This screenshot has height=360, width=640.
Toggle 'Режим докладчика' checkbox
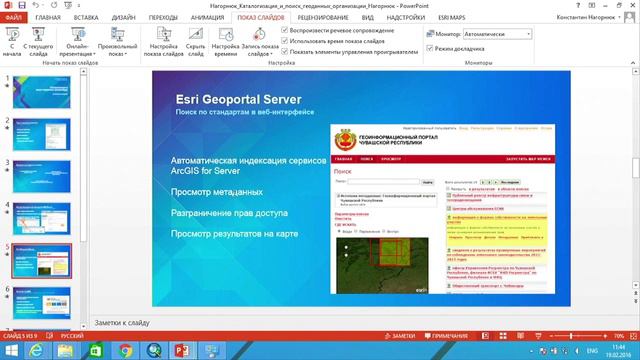430,48
